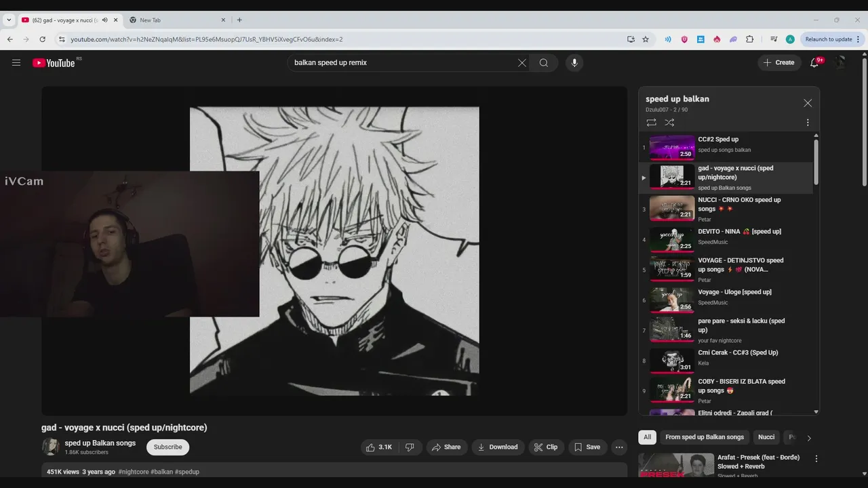
Task: Open the sped up Balkan songs channel name
Action: coord(100,443)
